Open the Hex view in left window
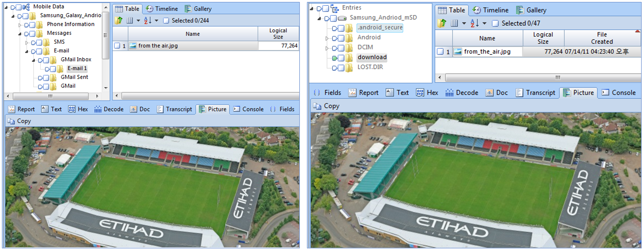Viewport: 644px width, 251px height. 78,109
